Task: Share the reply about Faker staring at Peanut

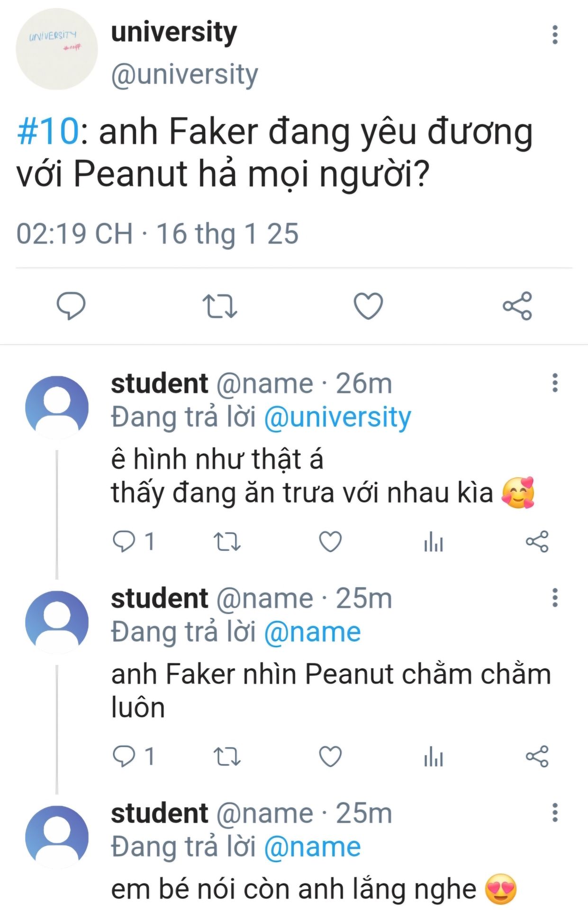Action: [537, 756]
